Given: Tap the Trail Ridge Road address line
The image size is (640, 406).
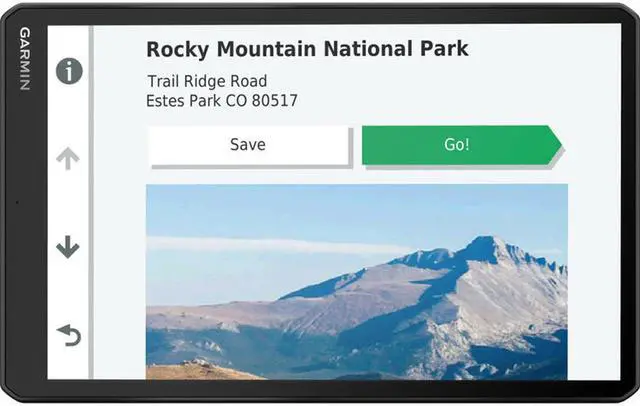Looking at the screenshot, I should pyautogui.click(x=207, y=81).
